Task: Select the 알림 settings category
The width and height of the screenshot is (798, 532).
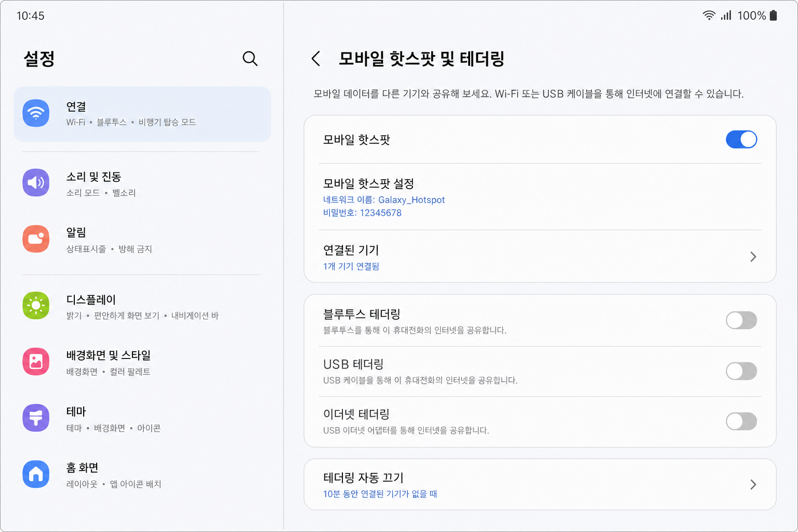Action: tap(142, 240)
